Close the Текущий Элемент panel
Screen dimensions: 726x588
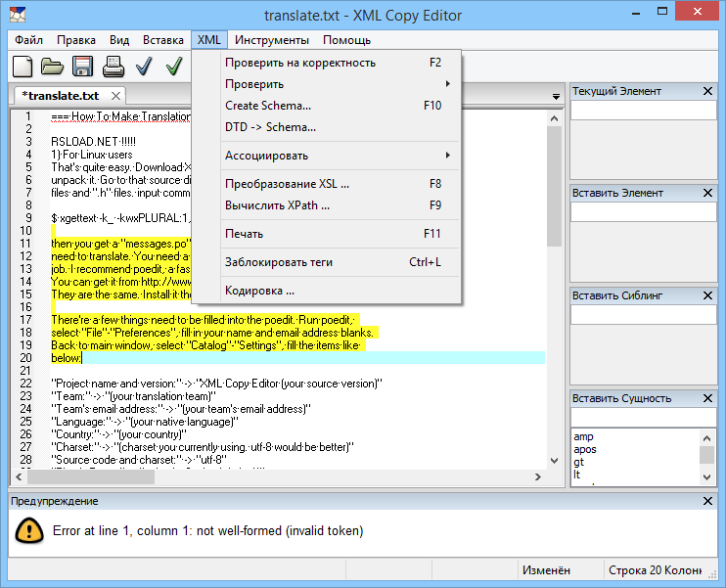707,91
